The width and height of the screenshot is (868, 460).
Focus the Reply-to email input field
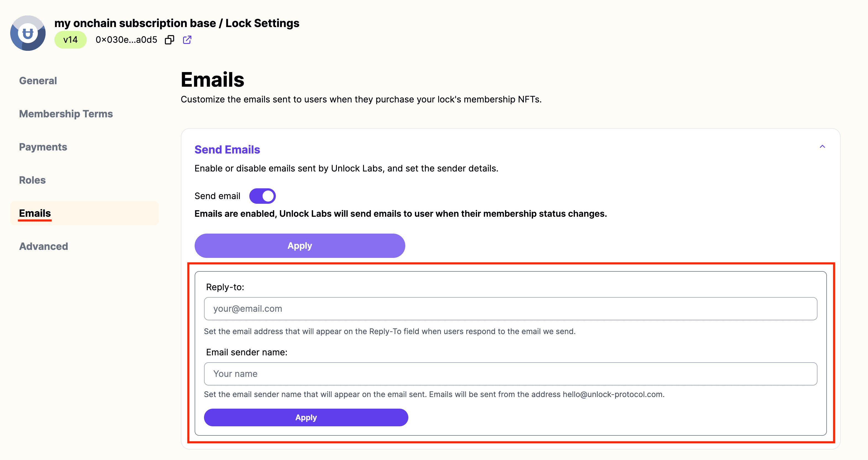(510, 309)
